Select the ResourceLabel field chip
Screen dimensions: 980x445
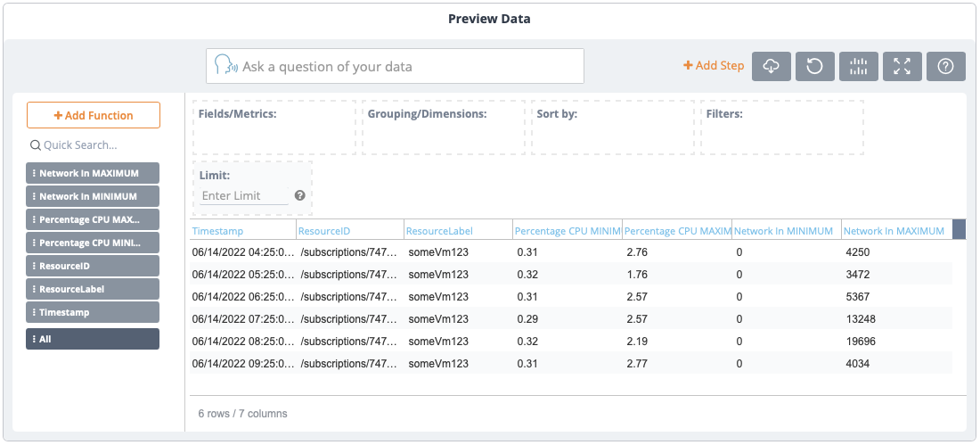pos(94,289)
